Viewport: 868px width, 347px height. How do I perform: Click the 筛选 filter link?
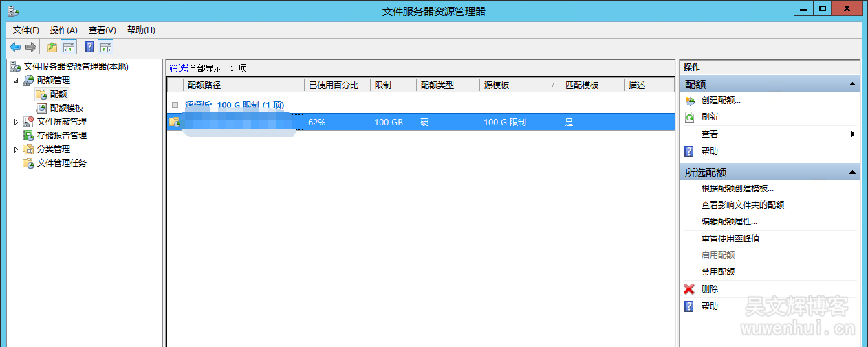click(178, 68)
